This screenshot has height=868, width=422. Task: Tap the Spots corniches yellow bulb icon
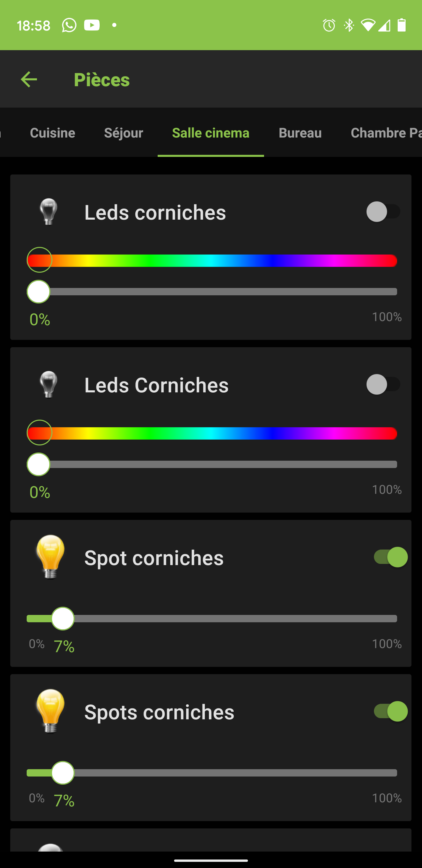50,711
